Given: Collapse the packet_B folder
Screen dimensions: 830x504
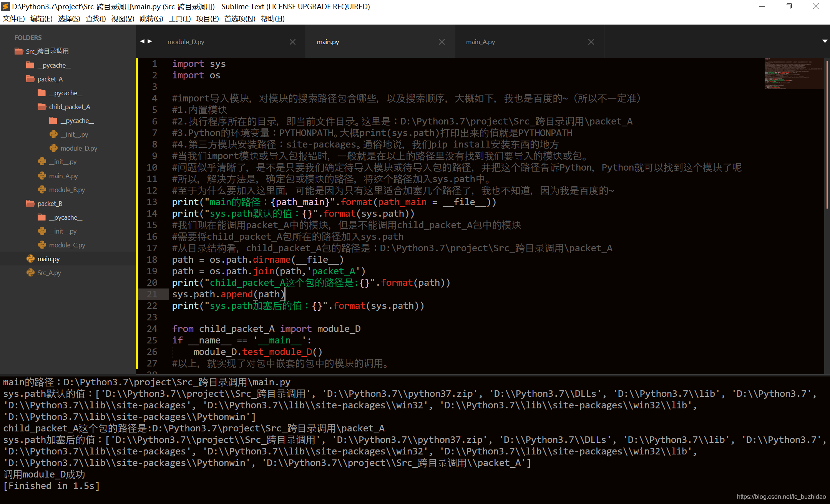Looking at the screenshot, I should pos(30,204).
